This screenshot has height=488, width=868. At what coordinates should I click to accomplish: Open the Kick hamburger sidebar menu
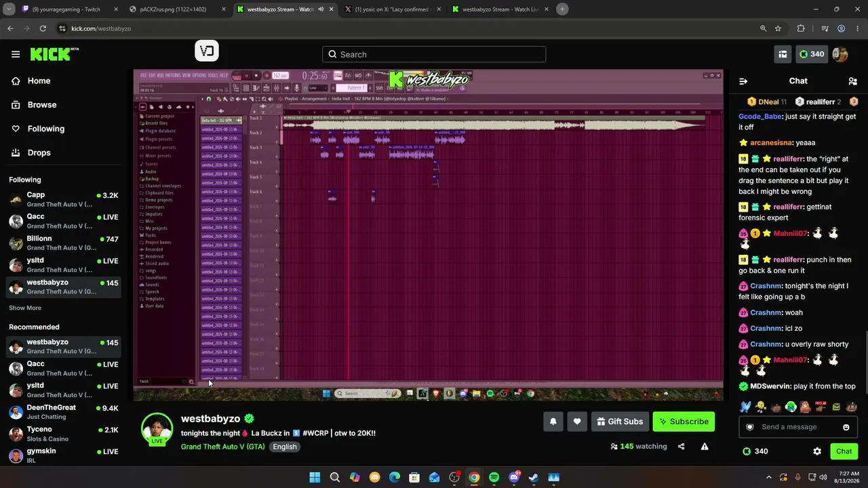click(x=16, y=54)
